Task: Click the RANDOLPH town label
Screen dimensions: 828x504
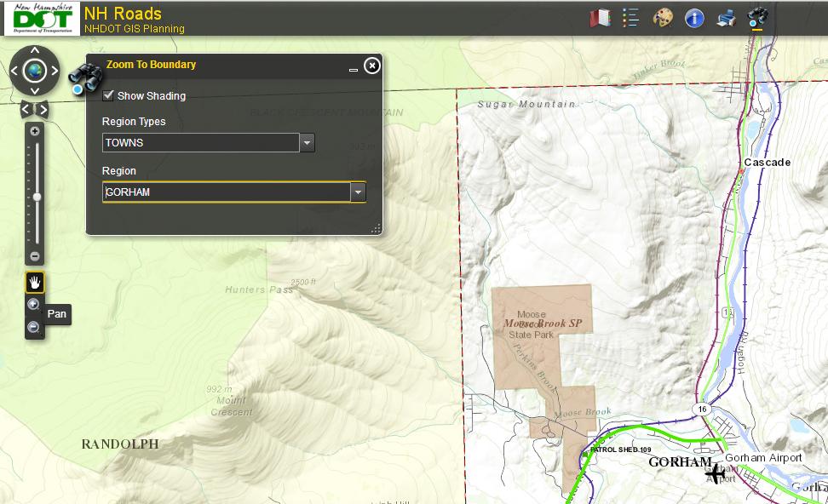Action: (120, 444)
